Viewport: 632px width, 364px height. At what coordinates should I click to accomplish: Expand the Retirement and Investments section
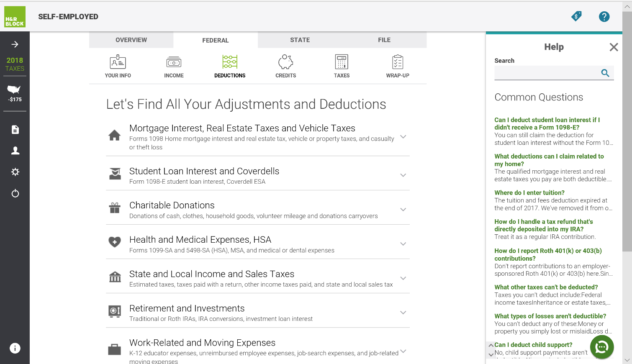[x=403, y=312]
